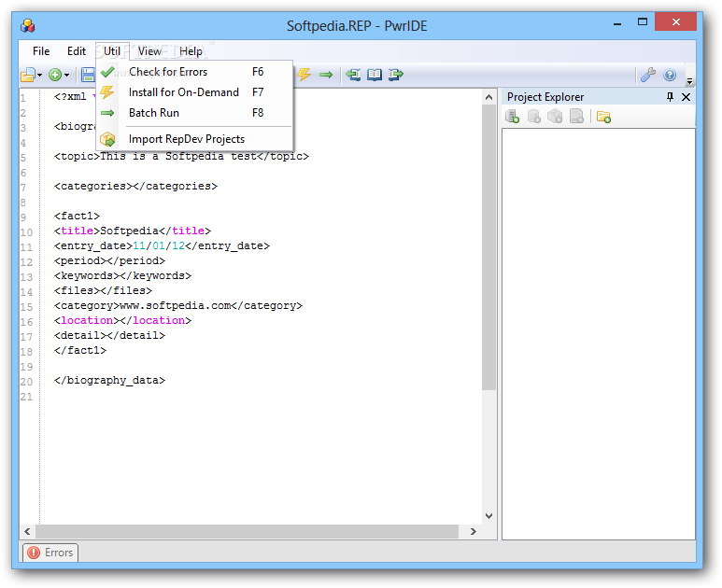
Task: Click the toolbar icon with left green arrow
Action: [x=353, y=75]
